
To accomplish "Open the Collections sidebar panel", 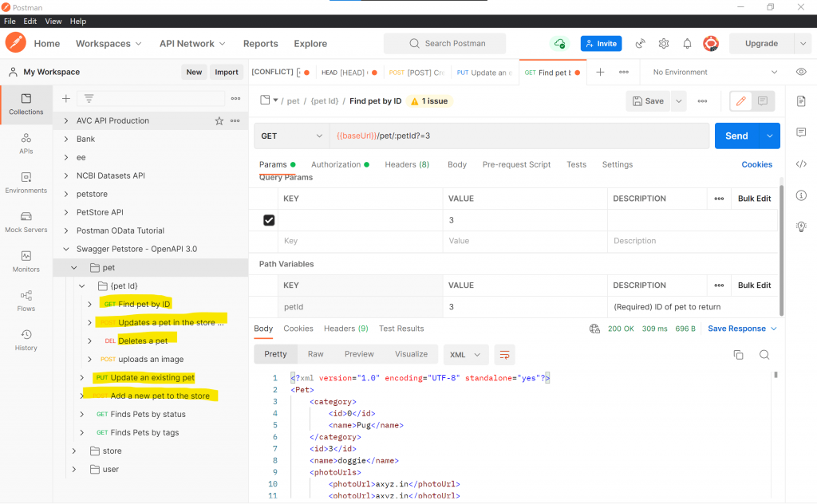I will 26,104.
